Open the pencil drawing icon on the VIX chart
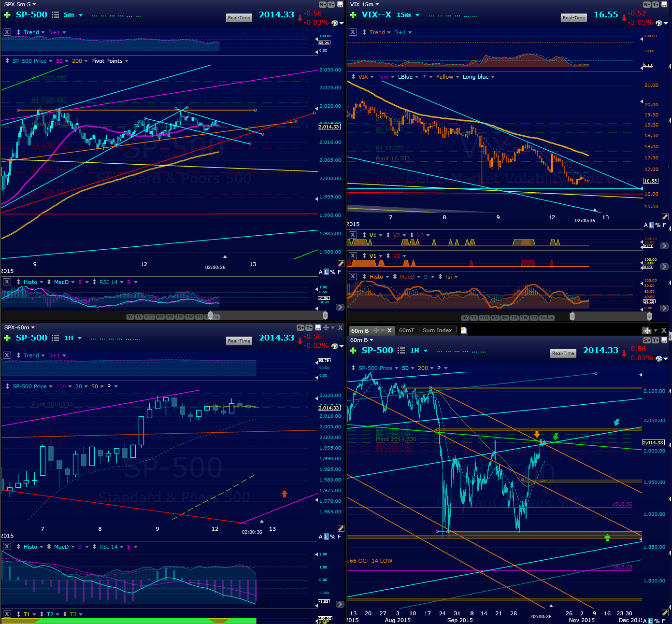Screen dimensions: 672x624 pos(665,217)
